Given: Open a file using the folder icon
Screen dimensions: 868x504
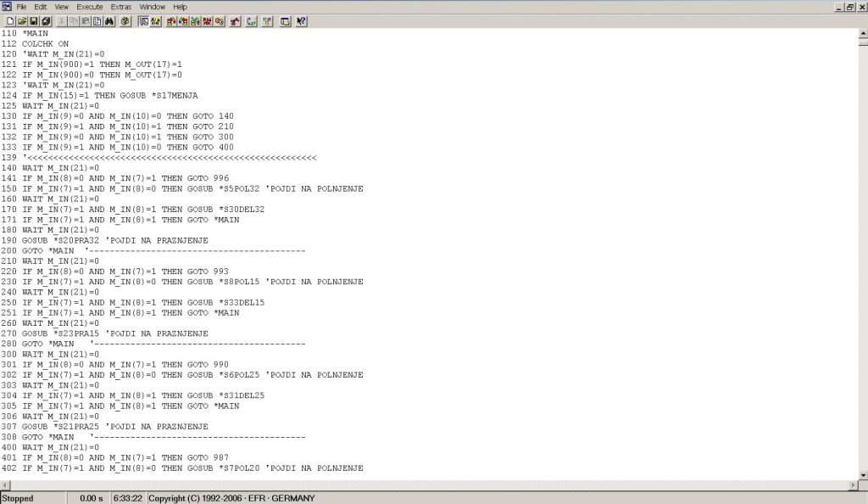Looking at the screenshot, I should tap(21, 20).
